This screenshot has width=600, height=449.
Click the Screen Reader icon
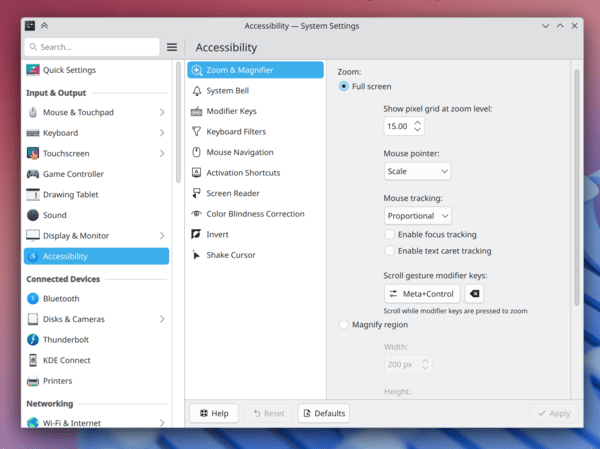click(x=196, y=193)
